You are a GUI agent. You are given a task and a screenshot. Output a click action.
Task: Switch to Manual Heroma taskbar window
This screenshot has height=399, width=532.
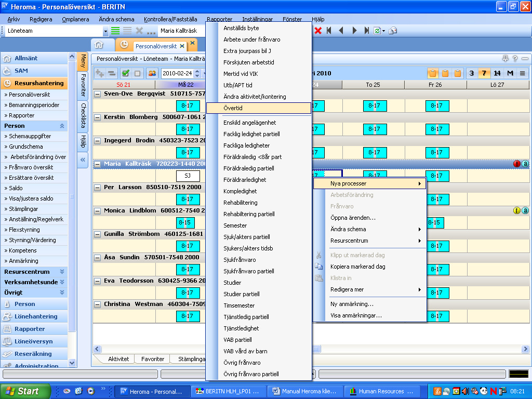(x=305, y=391)
